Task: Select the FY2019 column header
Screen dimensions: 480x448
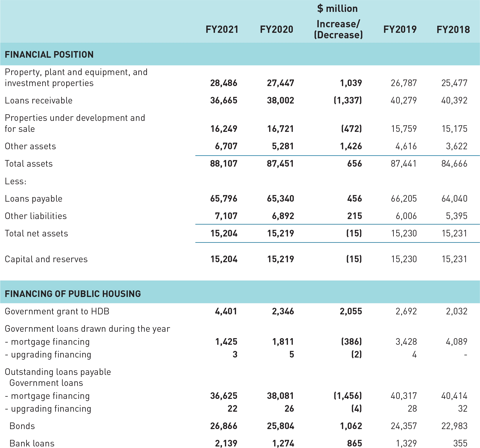Action: (x=400, y=29)
